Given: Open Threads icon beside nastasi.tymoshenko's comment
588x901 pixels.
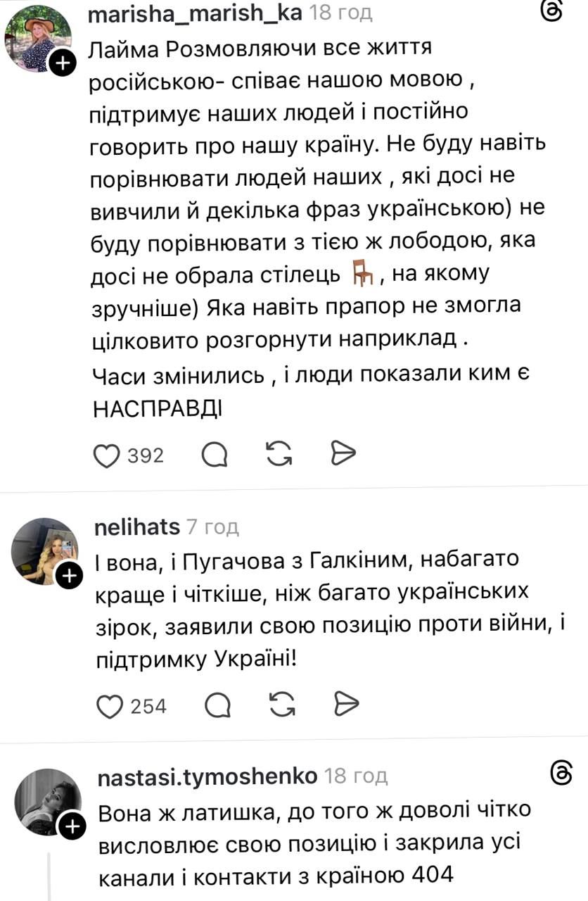Looking at the screenshot, I should click(x=563, y=774).
